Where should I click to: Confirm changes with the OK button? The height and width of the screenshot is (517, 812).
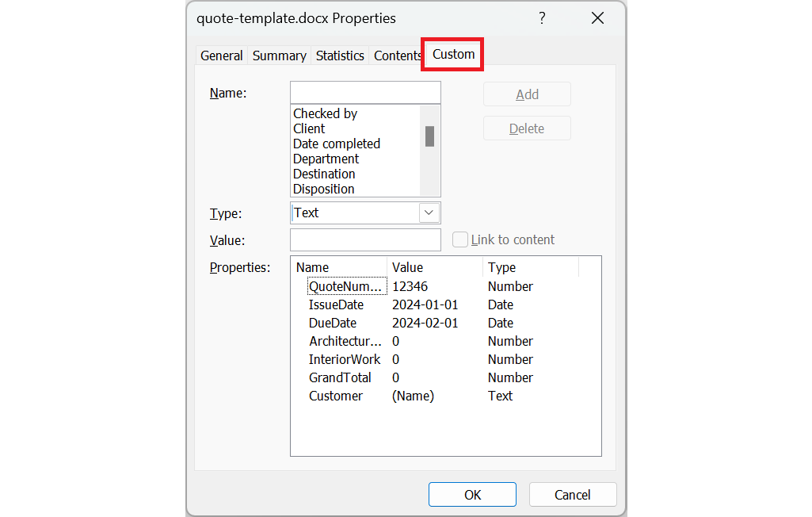point(472,494)
